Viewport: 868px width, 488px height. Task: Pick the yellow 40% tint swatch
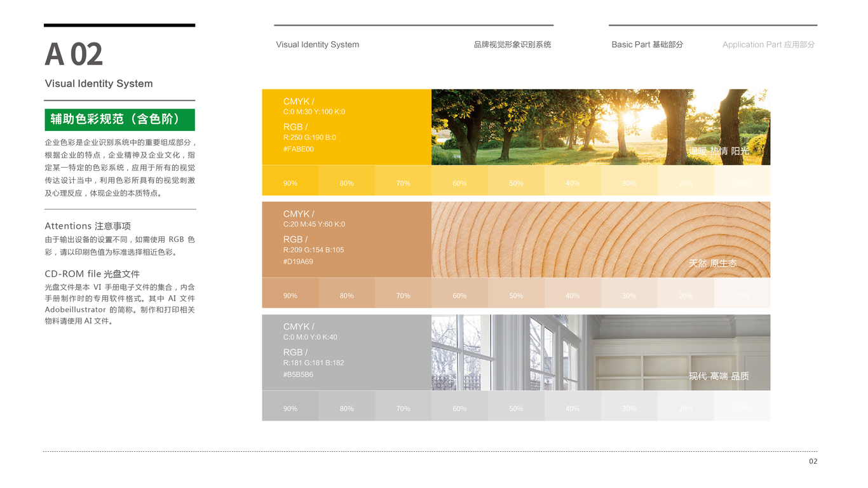pos(573,180)
